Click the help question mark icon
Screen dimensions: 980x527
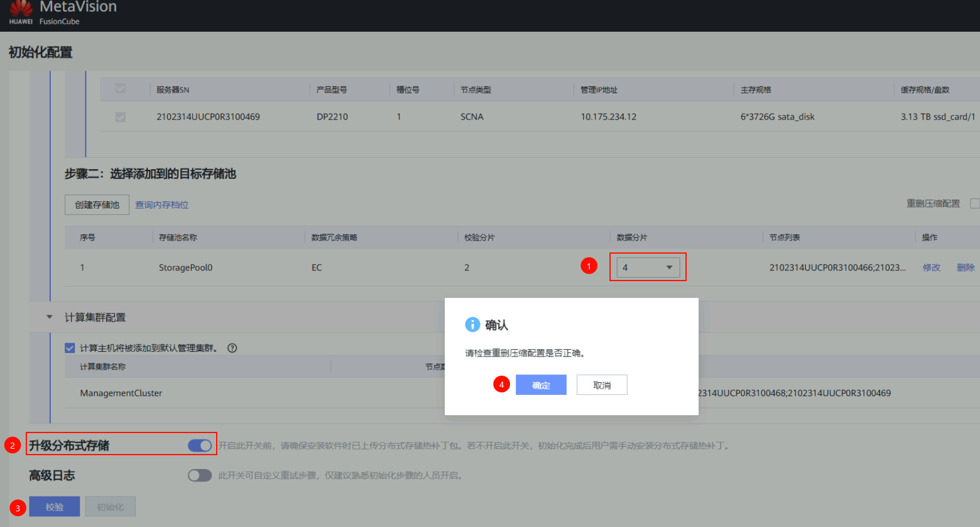tap(232, 348)
